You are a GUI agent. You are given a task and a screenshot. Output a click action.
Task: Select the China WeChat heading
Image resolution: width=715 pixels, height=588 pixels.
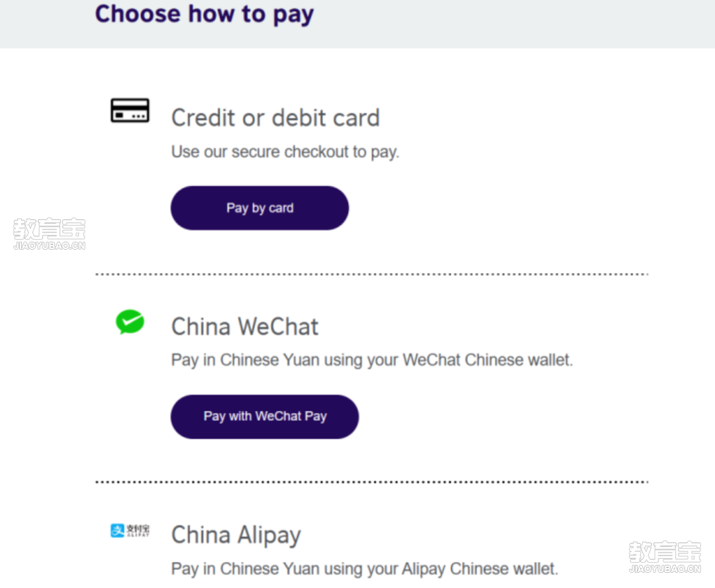245,326
